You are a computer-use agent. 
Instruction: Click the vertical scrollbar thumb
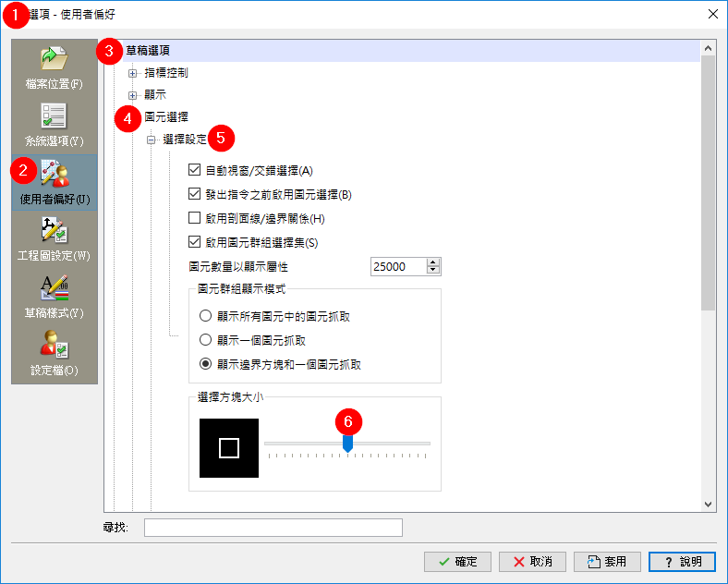pos(708,183)
